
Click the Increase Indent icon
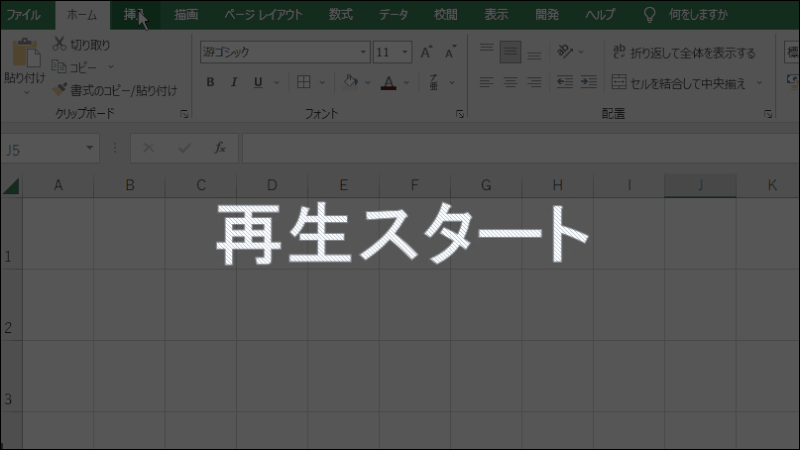pyautogui.click(x=589, y=82)
